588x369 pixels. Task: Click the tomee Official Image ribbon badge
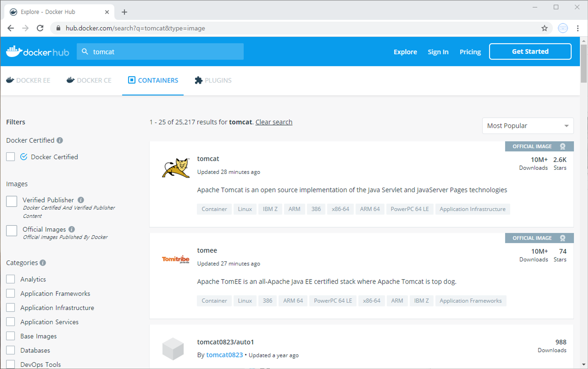[539, 238]
